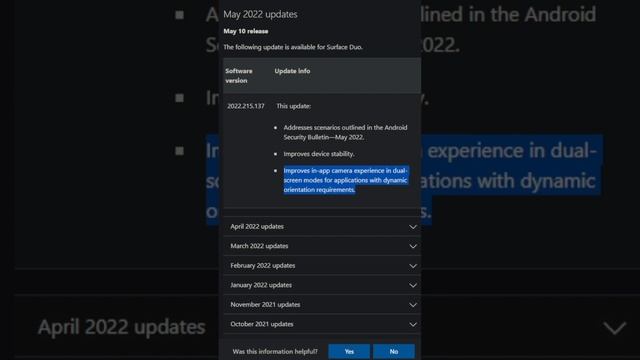Screen dimensions: 640x360
Task: Click the Update info column header
Action: click(x=292, y=71)
